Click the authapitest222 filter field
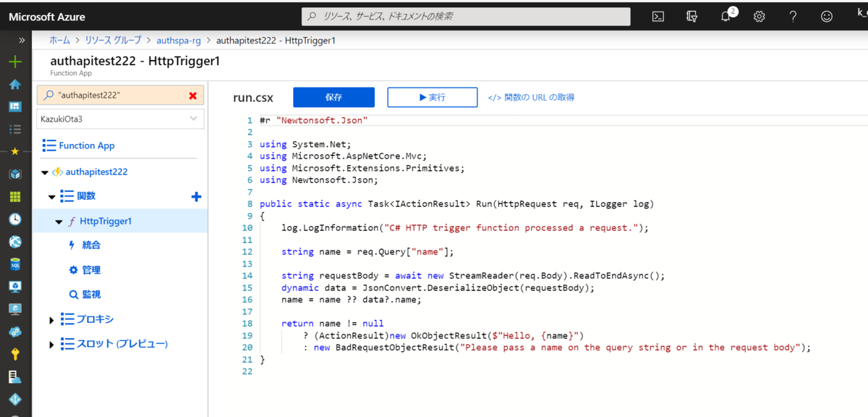This screenshot has height=417, width=868. (121, 95)
